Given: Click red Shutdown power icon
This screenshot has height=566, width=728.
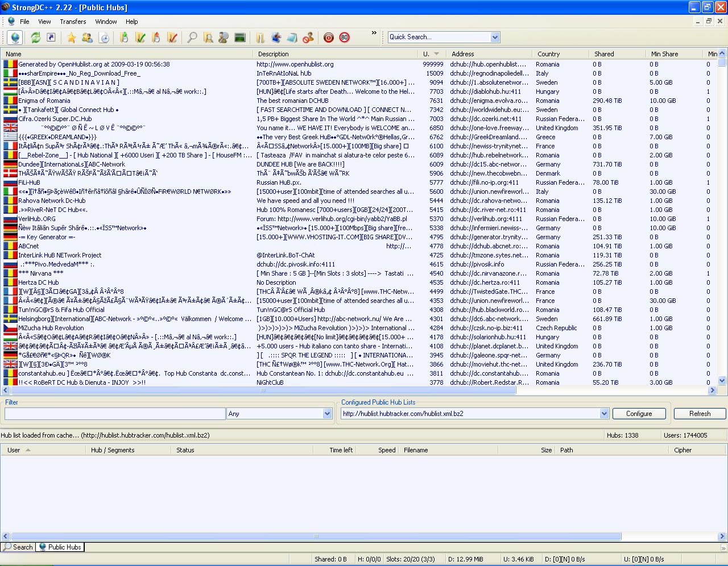Looking at the screenshot, I should coord(328,38).
